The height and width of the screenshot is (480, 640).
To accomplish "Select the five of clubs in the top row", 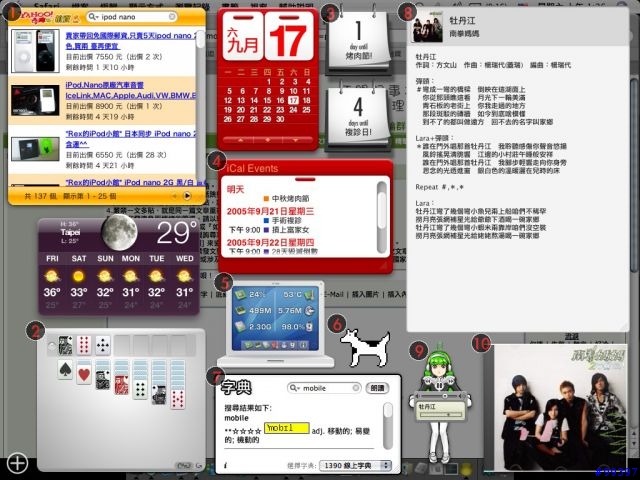I will 103,346.
